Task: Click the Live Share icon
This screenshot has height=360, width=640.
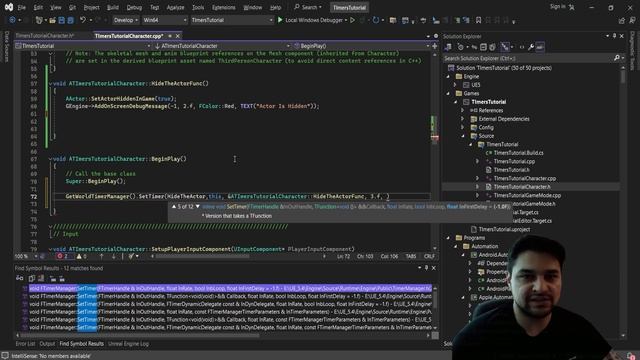Action: pos(622,20)
